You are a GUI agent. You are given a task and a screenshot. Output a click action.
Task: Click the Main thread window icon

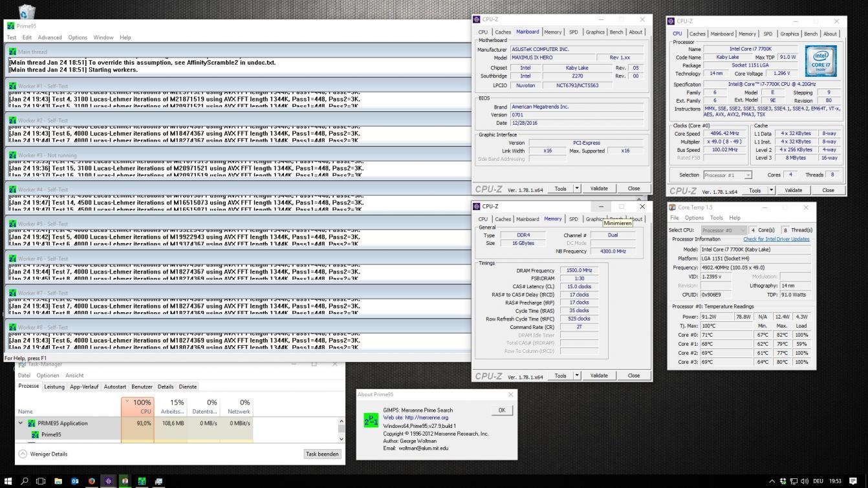click(x=13, y=52)
